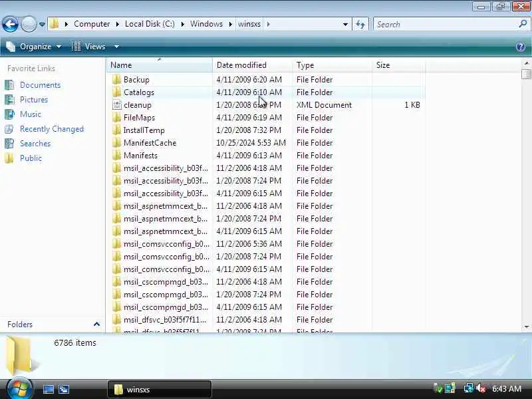Select the FileMaps folder icon
The height and width of the screenshot is (399, 532).
117,118
